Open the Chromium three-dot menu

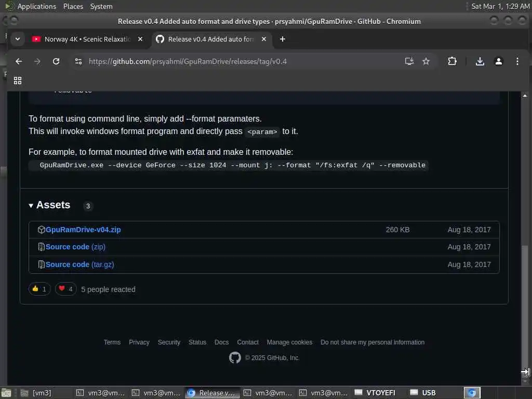[517, 61]
